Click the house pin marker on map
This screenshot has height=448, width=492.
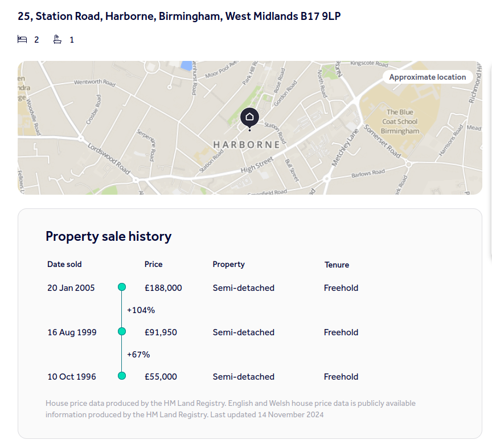click(249, 117)
